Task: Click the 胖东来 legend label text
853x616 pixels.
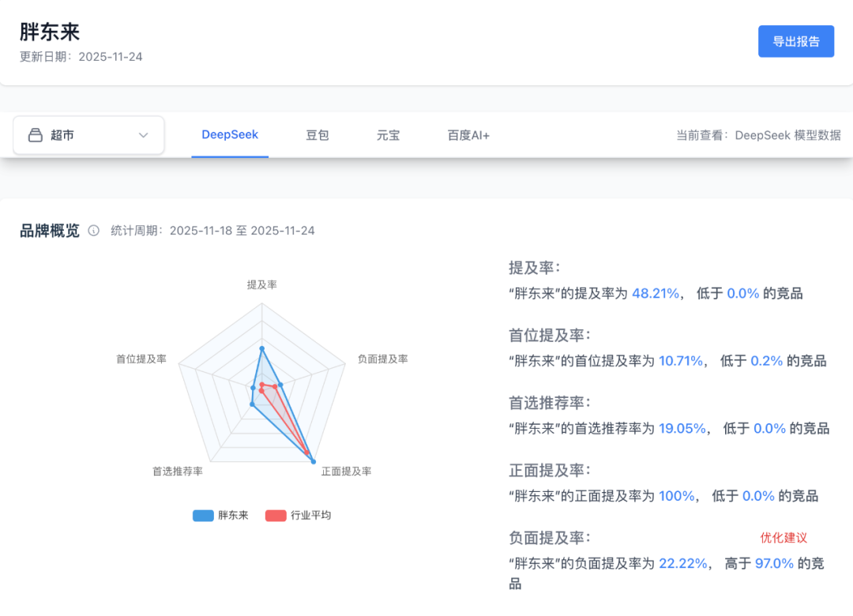Action: tap(233, 516)
